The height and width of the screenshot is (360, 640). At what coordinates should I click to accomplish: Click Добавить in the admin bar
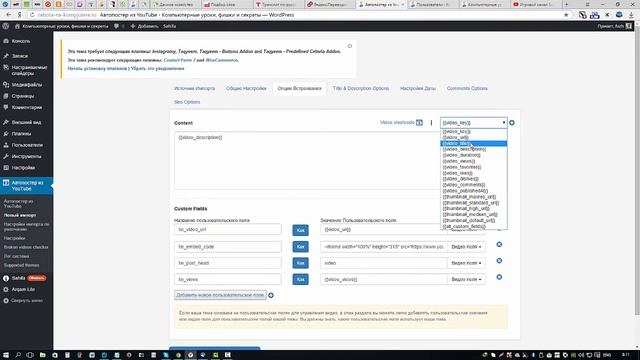pos(144,26)
